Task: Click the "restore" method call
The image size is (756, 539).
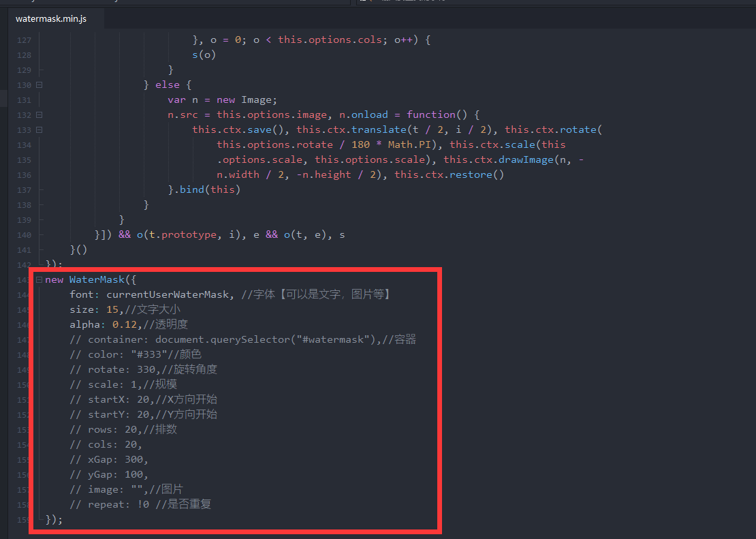Action: pyautogui.click(x=470, y=174)
